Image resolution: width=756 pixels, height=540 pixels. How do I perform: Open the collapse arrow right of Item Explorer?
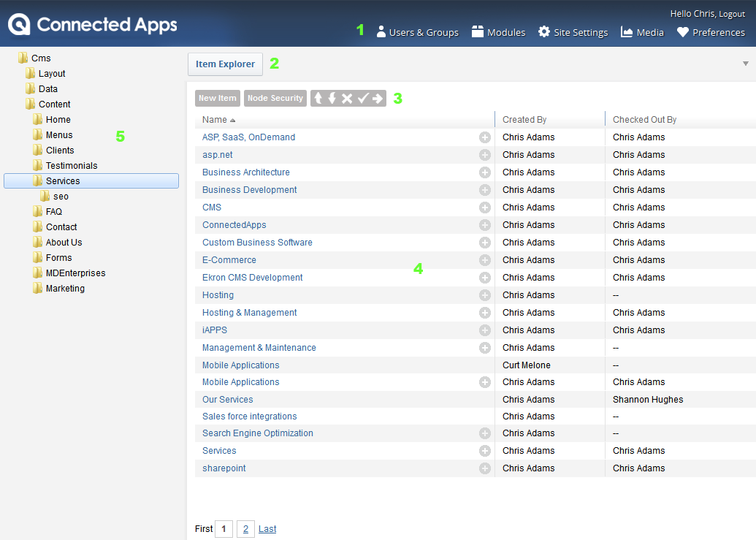point(746,64)
